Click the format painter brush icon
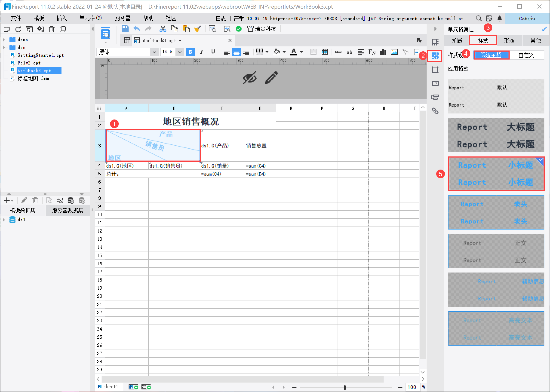 (x=198, y=29)
